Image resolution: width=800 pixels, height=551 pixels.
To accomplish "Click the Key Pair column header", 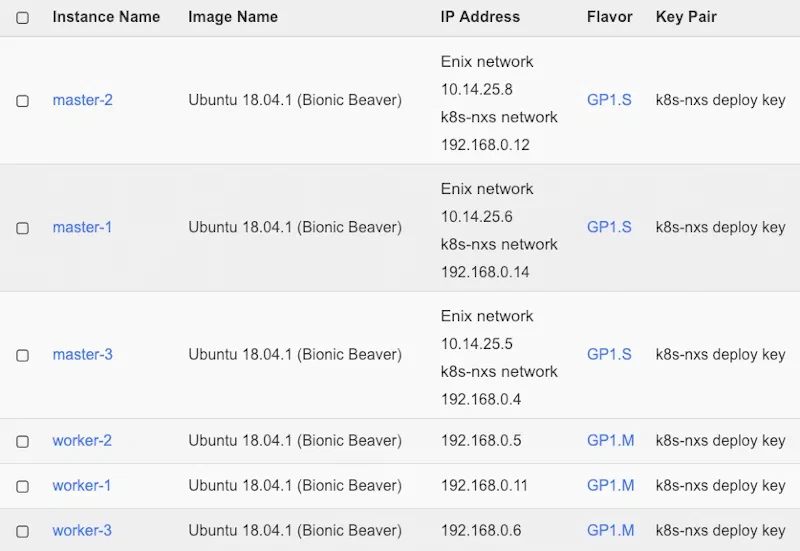I will (686, 17).
